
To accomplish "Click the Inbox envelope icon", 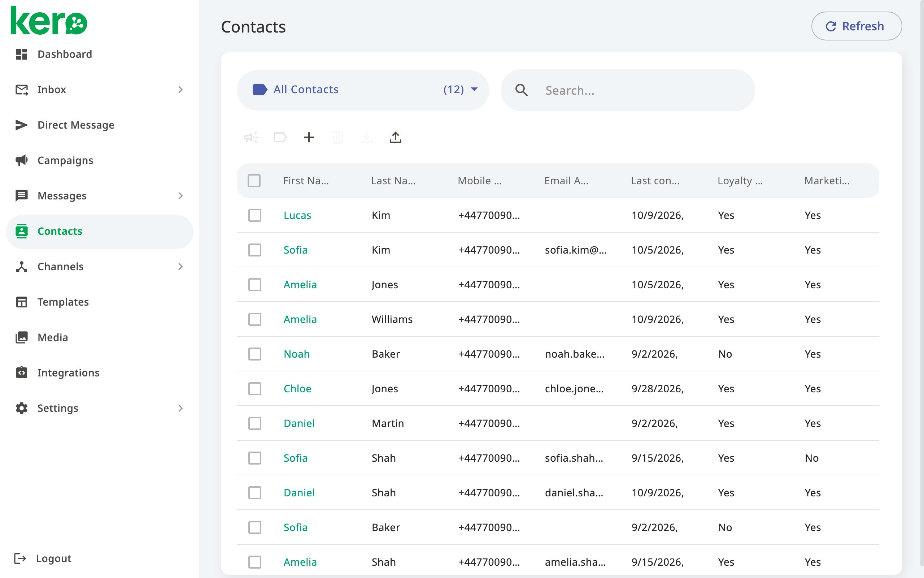I will [x=21, y=90].
